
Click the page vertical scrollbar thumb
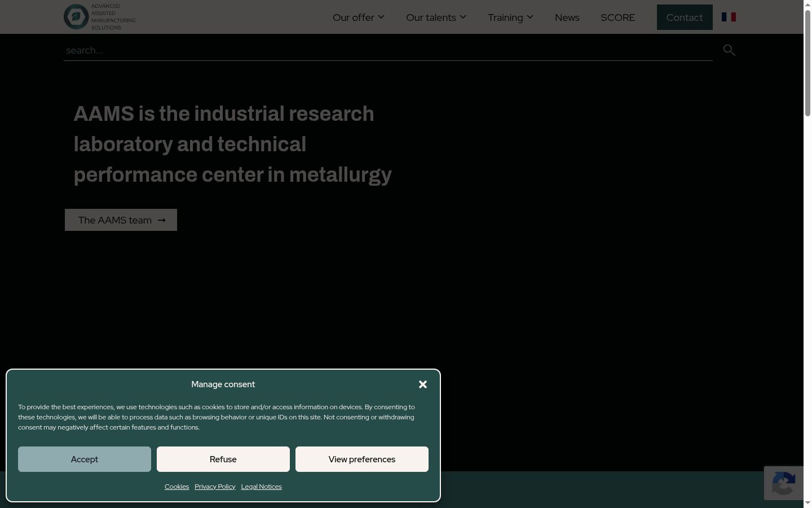click(807, 62)
